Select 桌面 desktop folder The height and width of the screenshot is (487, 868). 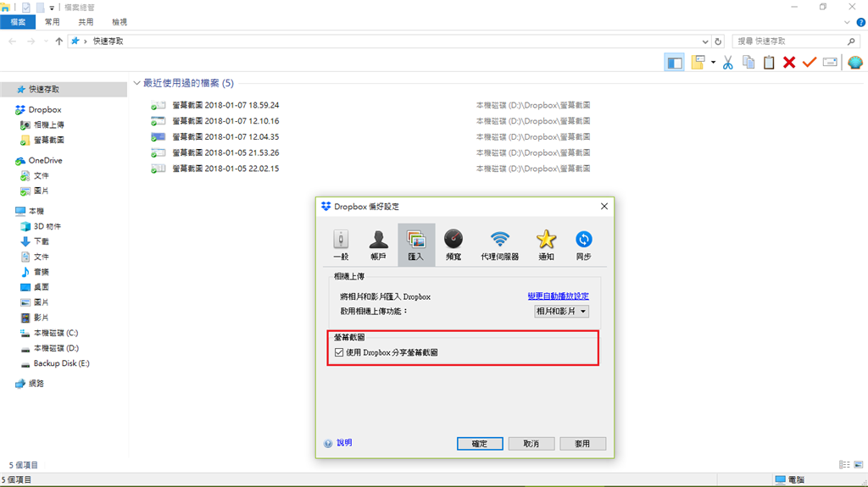pyautogui.click(x=41, y=287)
